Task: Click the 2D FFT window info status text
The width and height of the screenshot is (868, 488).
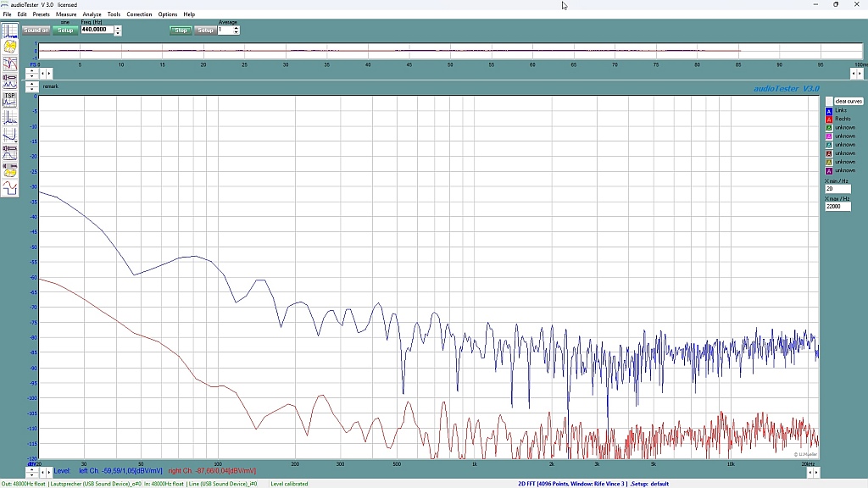Action: pos(593,484)
